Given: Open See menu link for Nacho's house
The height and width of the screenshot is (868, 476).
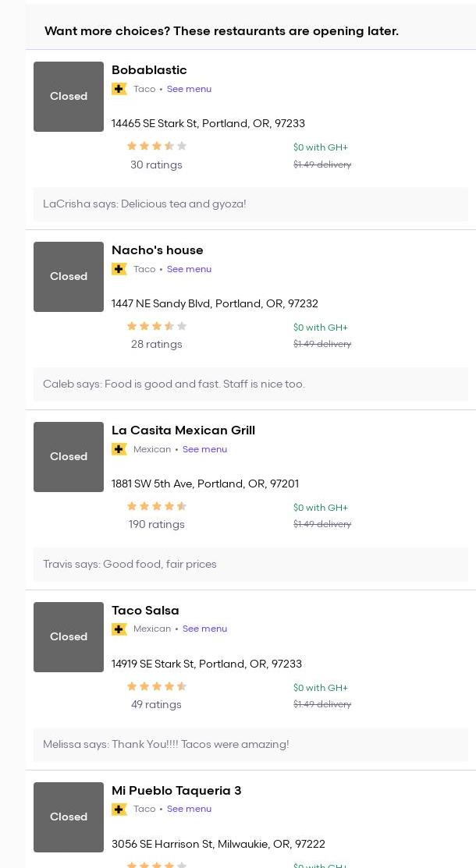Looking at the screenshot, I should (x=189, y=269).
